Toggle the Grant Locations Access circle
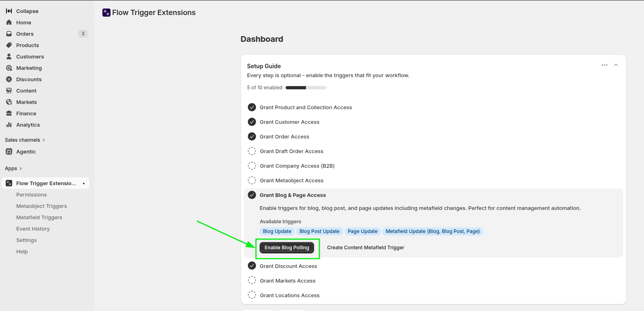The width and height of the screenshot is (644, 311). 252,295
